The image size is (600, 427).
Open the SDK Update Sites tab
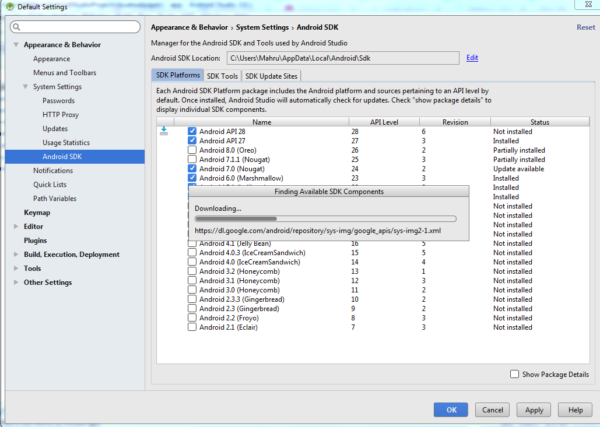coord(271,75)
